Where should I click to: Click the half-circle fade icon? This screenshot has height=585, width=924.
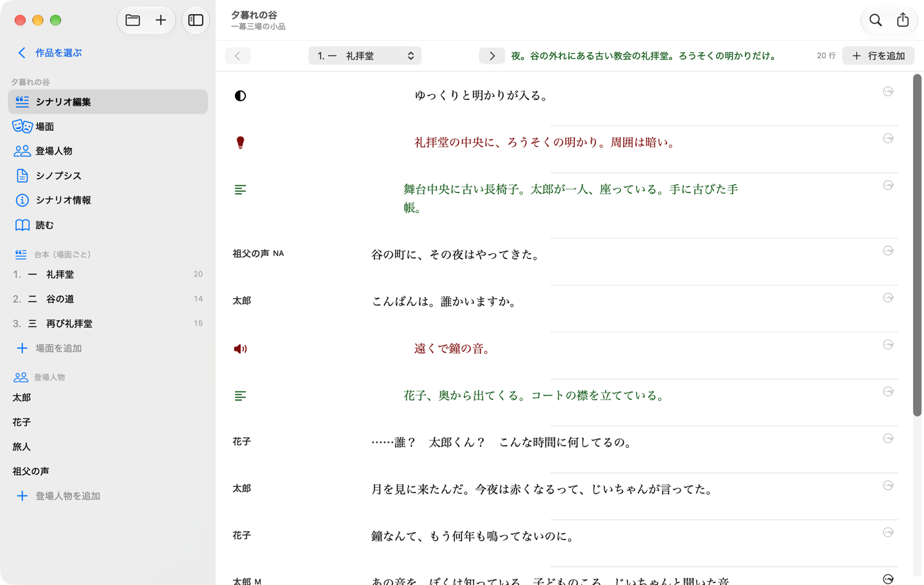[240, 96]
